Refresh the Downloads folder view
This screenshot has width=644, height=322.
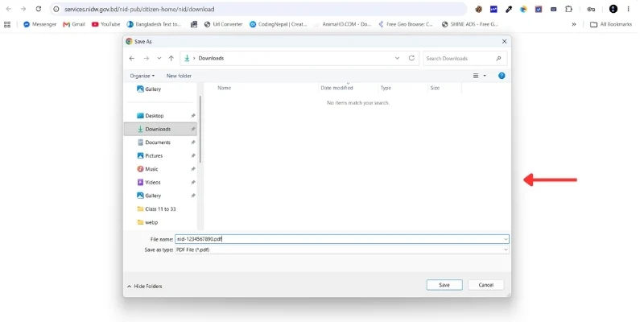[411, 58]
